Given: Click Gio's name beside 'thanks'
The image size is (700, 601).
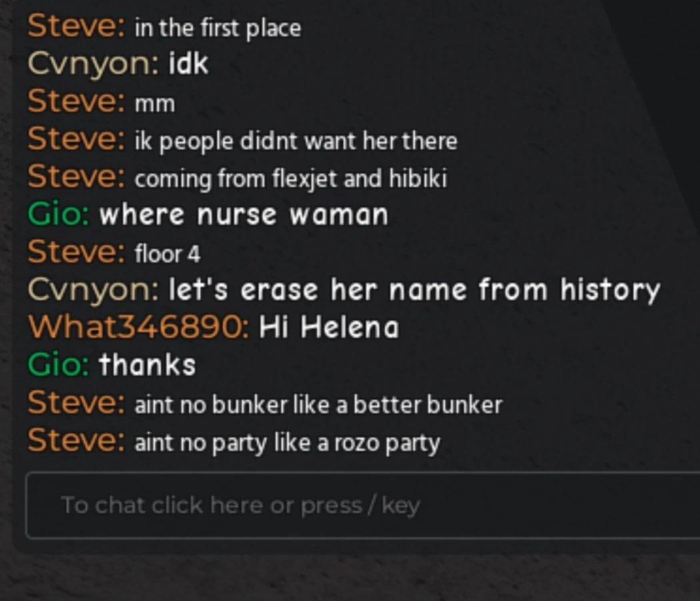Looking at the screenshot, I should coord(59,364).
